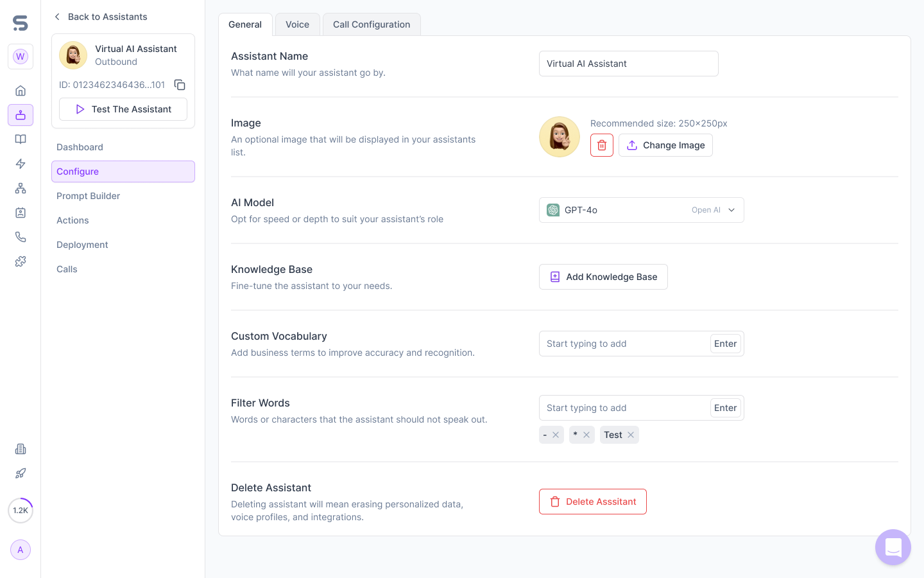Copy the assistant ID with copy icon

click(180, 85)
